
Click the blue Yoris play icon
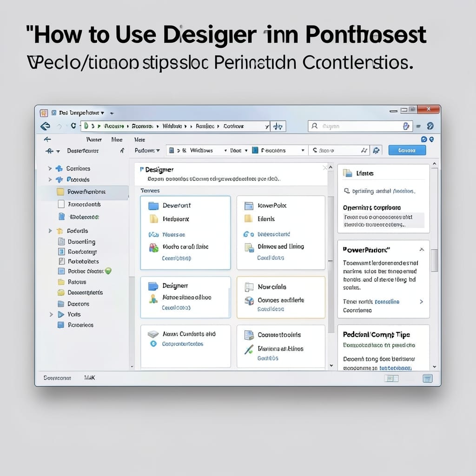pyautogui.click(x=61, y=314)
